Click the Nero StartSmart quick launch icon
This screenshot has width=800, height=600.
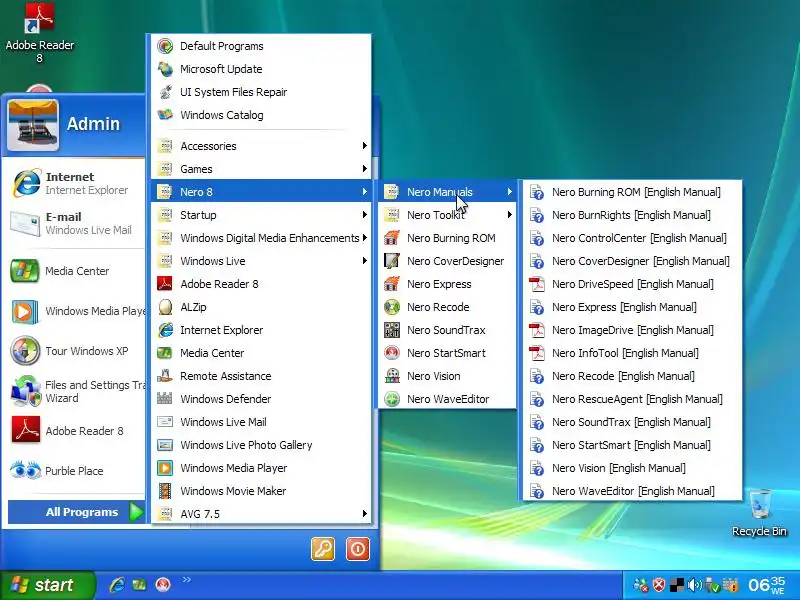tap(163, 585)
